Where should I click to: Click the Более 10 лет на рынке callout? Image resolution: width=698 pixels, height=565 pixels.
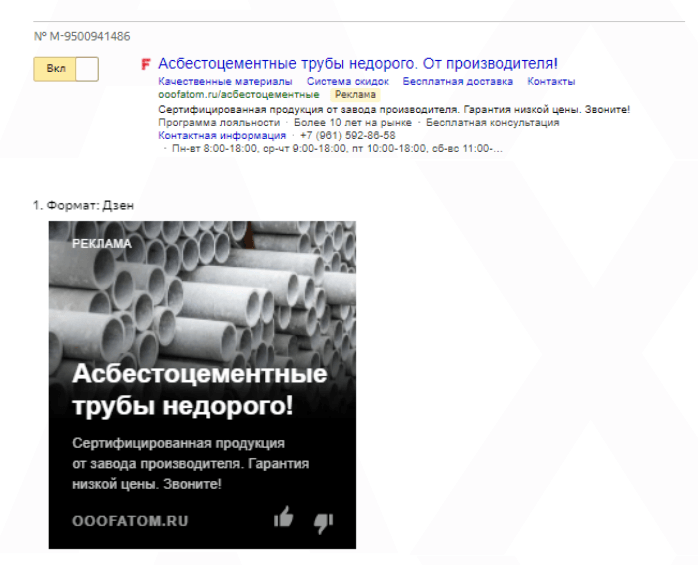tap(353, 122)
